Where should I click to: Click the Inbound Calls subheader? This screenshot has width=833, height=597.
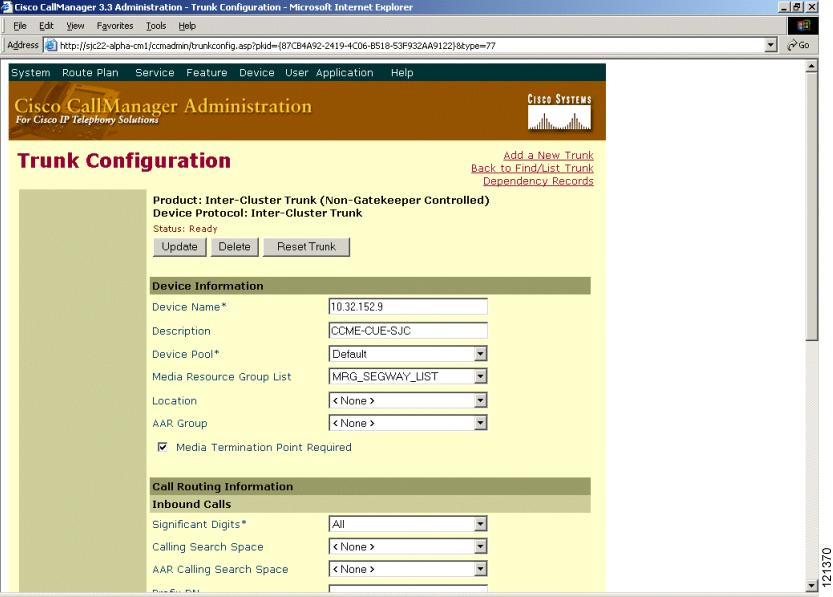tap(370, 504)
